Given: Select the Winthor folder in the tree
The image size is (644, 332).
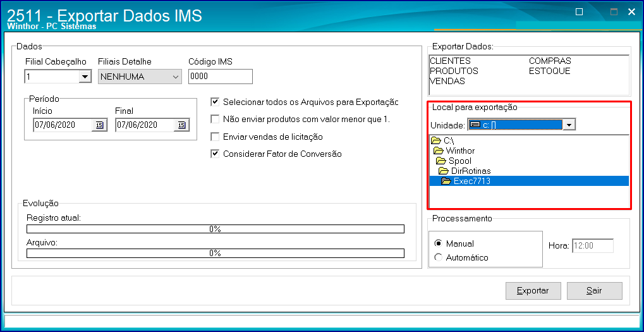Looking at the screenshot, I should [x=454, y=151].
